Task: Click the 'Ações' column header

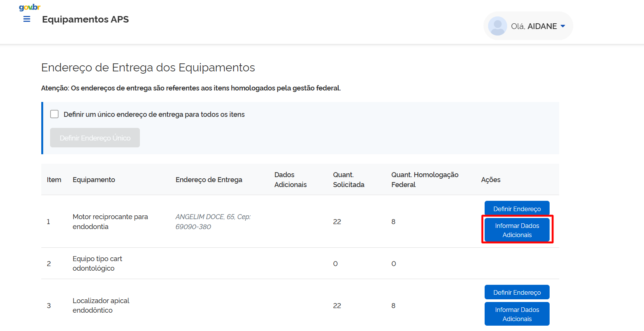Action: click(x=490, y=180)
